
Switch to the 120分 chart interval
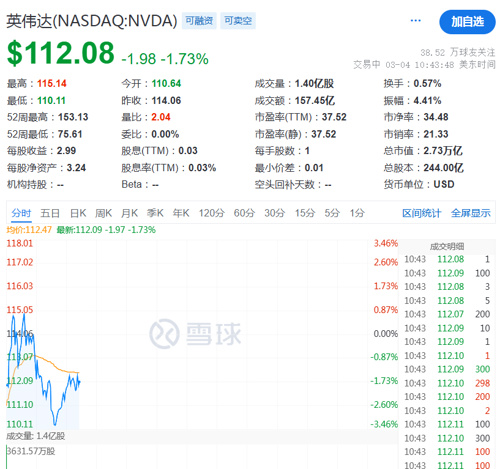tap(212, 213)
